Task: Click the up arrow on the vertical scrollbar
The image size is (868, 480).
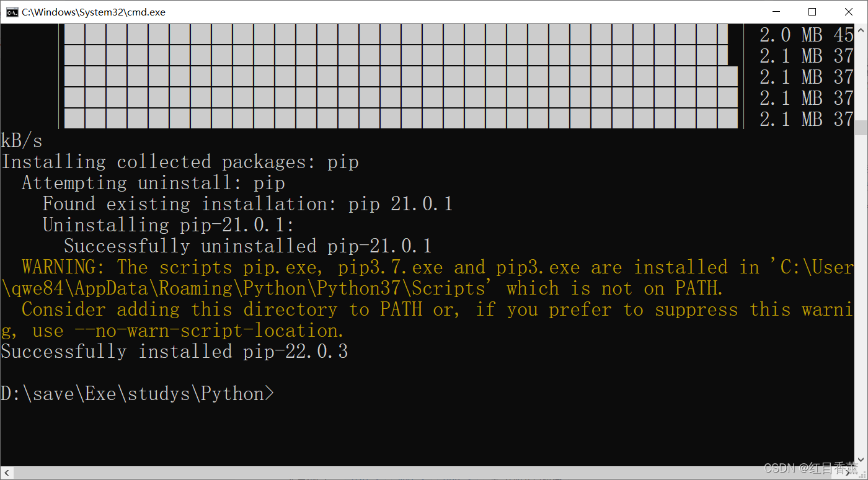Action: pos(862,29)
